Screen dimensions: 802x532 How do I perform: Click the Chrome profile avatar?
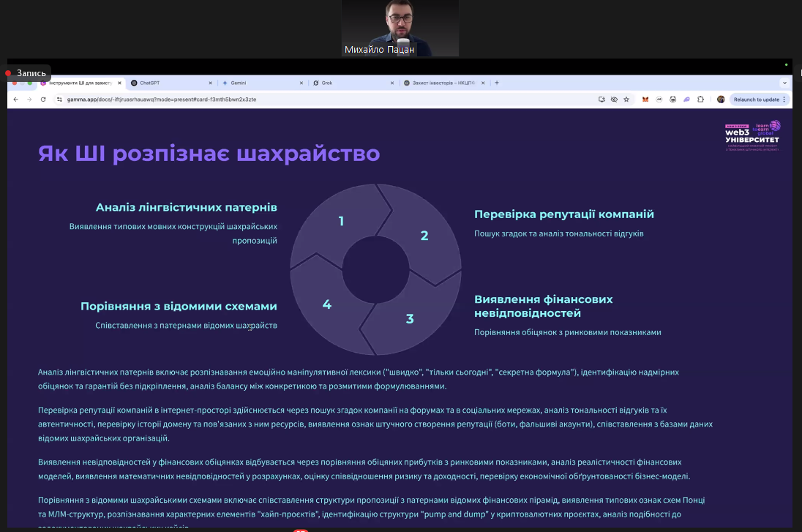tap(721, 99)
